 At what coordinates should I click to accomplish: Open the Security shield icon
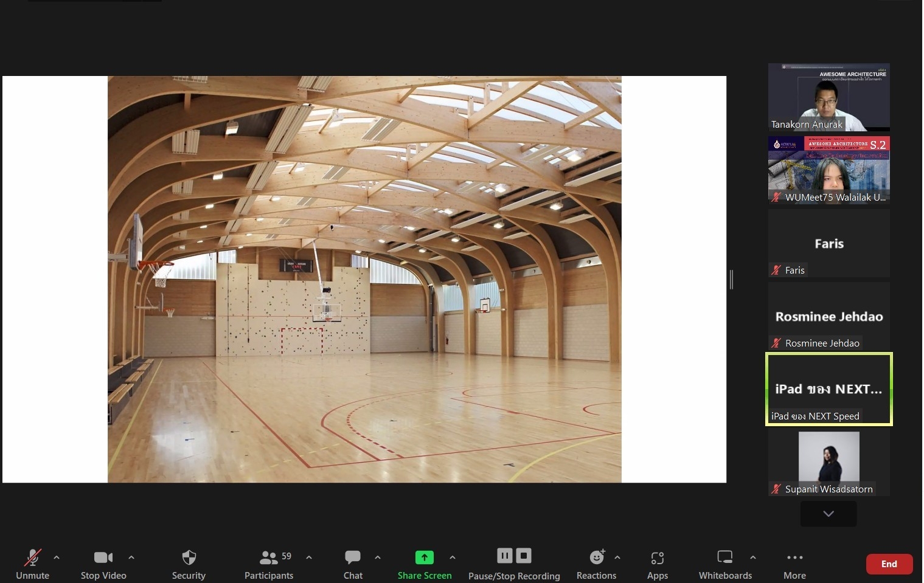189,557
